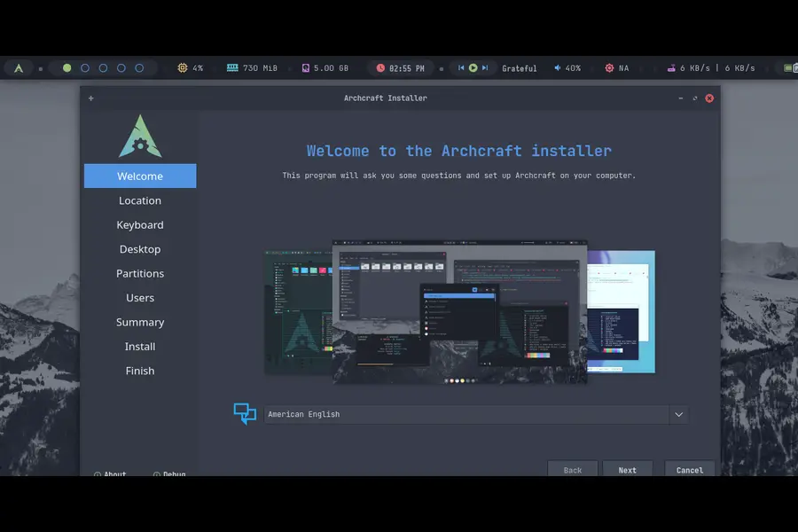Select the Welcome step in the sidebar
Viewport: 798px width, 532px height.
(x=140, y=176)
